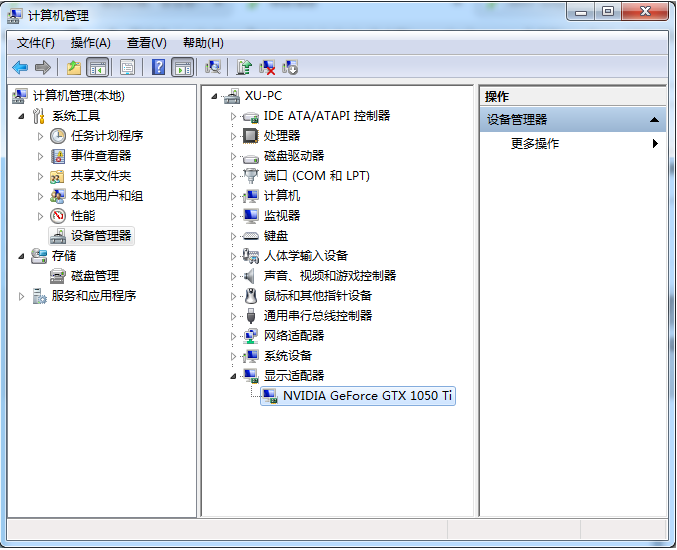This screenshot has width=677, height=550.
Task: Expand the 网络适配器 node
Action: click(x=234, y=336)
